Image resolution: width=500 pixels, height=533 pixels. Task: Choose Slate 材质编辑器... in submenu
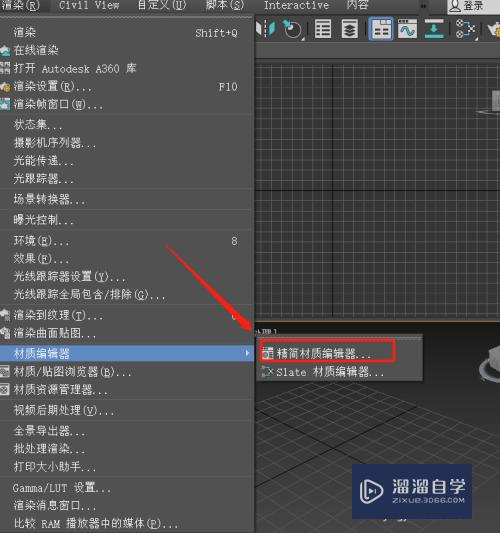(339, 372)
